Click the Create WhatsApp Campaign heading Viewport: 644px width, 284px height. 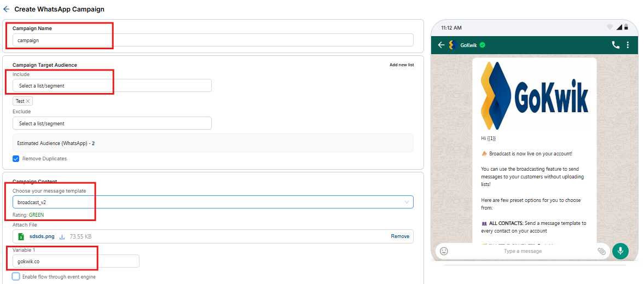click(x=59, y=9)
